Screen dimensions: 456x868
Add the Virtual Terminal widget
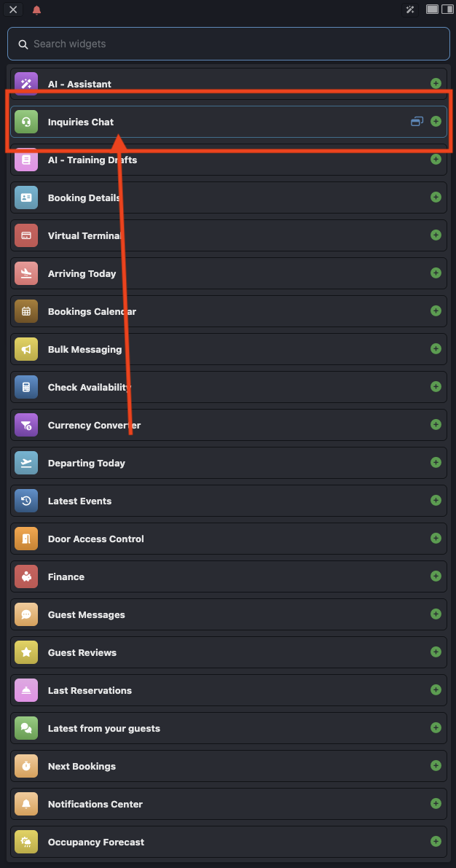click(436, 235)
